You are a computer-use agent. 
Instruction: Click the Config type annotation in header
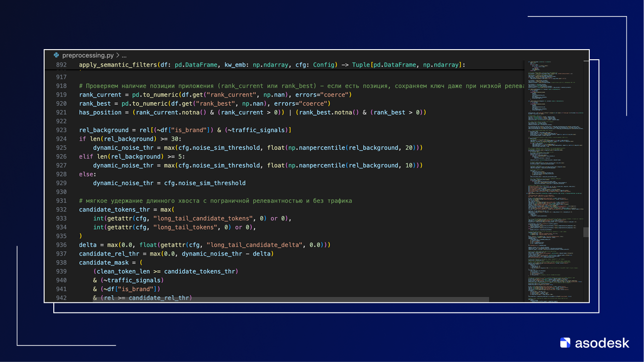pyautogui.click(x=324, y=65)
